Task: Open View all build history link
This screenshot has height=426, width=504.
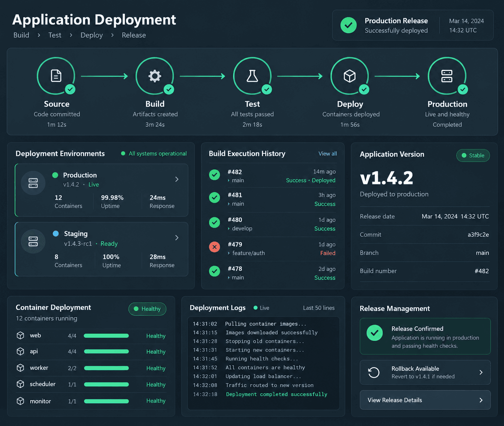Action: click(x=328, y=154)
